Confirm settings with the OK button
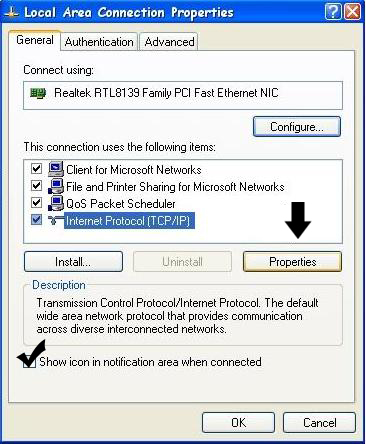366x444 pixels. 238,423
